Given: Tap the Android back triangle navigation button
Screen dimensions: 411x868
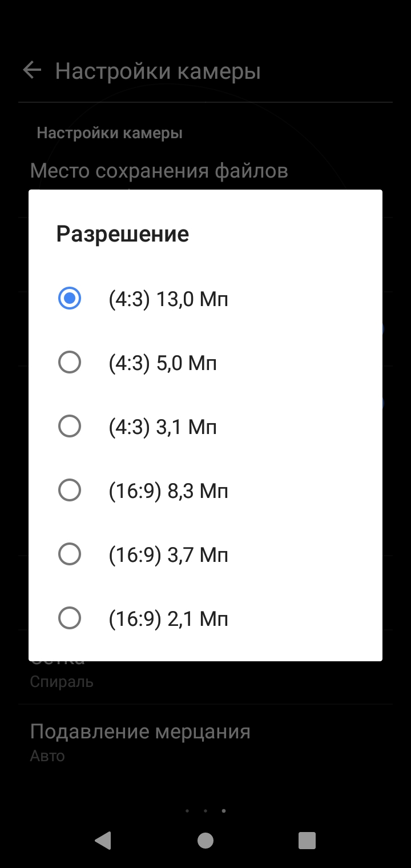Looking at the screenshot, I should [103, 841].
